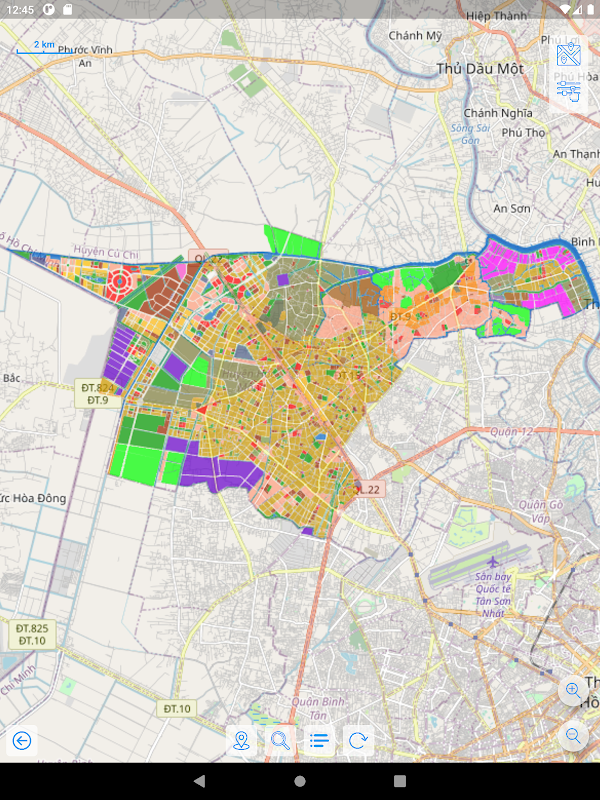Tap the Quận Gò Vấp label
The image size is (600, 800).
click(x=541, y=511)
